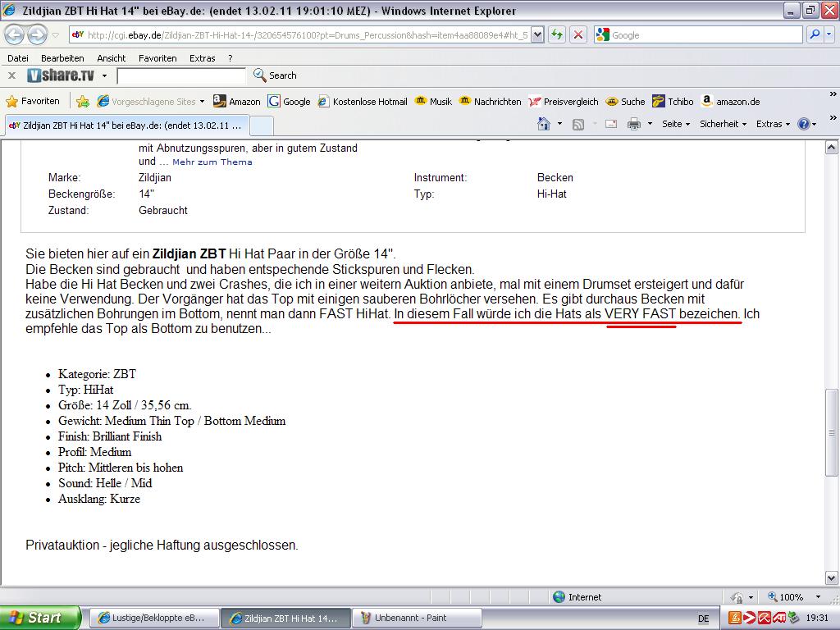Open the Sicherheit command dropdown
The image size is (840, 630).
point(724,124)
